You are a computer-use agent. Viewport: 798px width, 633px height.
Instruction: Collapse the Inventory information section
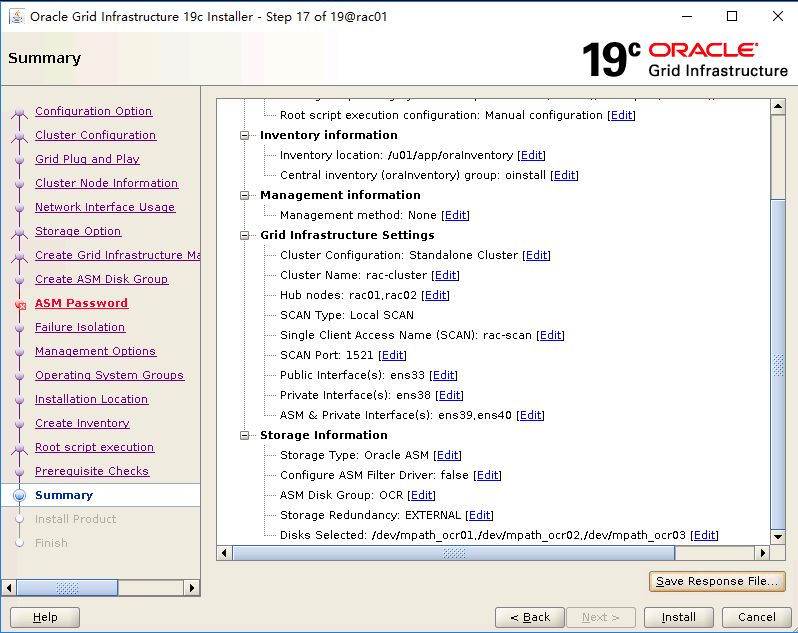[245, 135]
